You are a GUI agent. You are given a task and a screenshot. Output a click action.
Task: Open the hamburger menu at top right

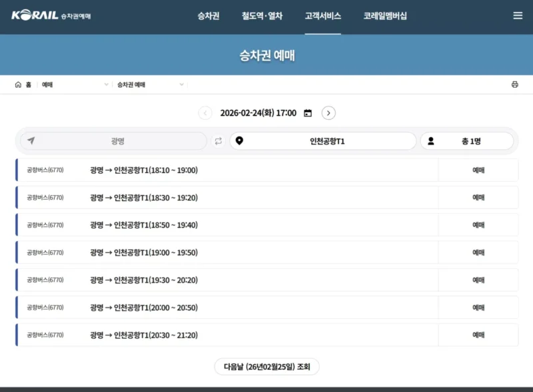pyautogui.click(x=518, y=15)
